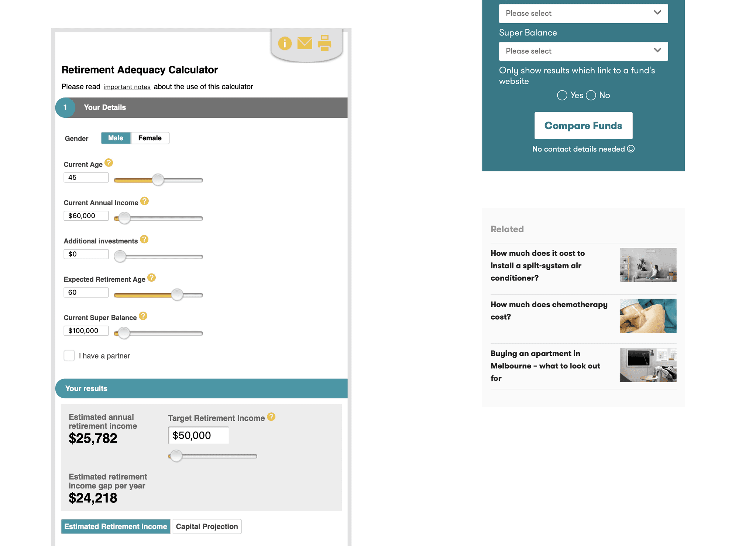Select the Yes radio button

tap(562, 95)
